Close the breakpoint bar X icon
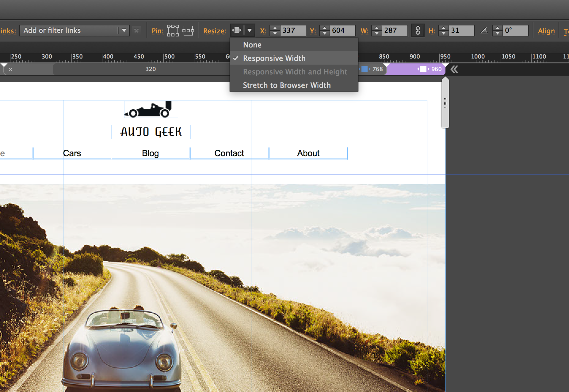Screen dimensions: 569x392 click(10, 70)
